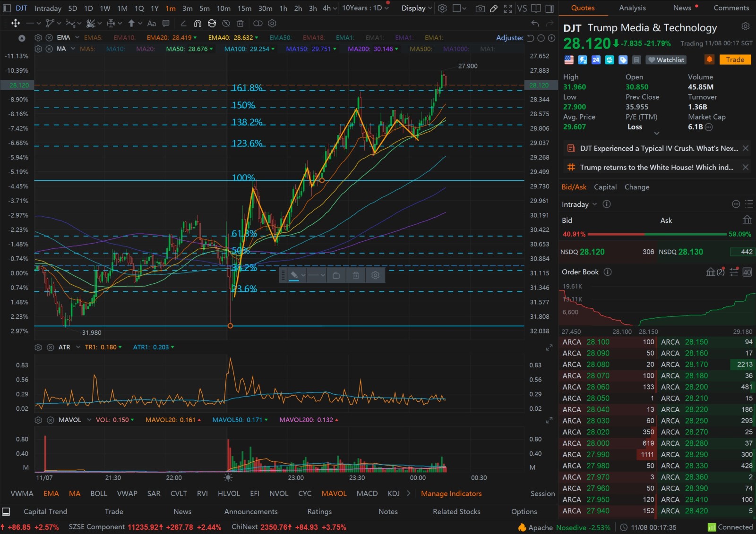The image size is (756, 534).
Task: Remove the MAVOL indicator with X circle
Action: tap(50, 420)
